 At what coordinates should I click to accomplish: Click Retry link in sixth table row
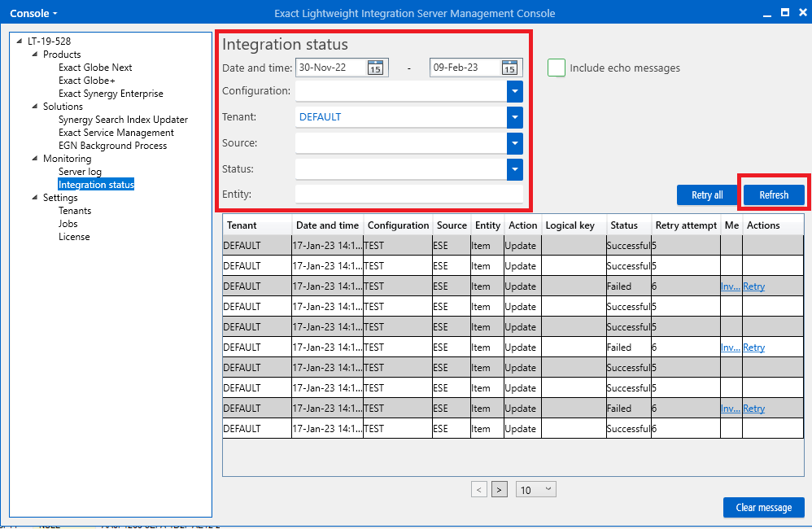point(753,348)
